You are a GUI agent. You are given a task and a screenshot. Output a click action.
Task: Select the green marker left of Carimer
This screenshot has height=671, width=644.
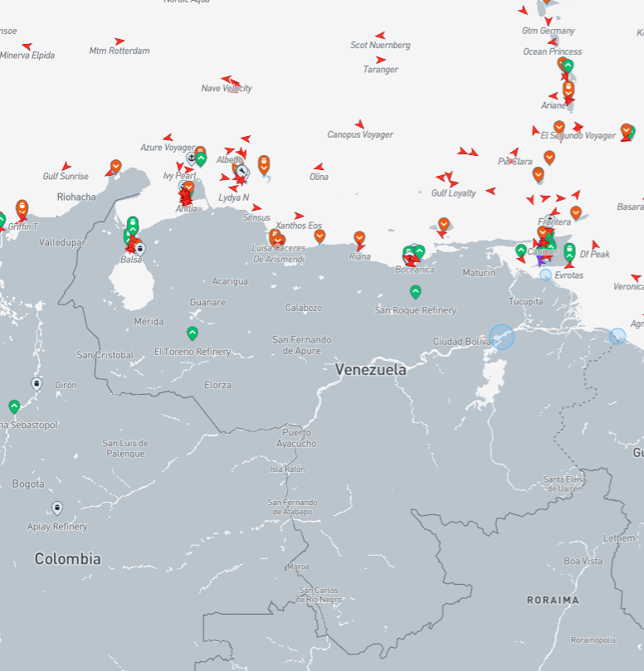(521, 250)
